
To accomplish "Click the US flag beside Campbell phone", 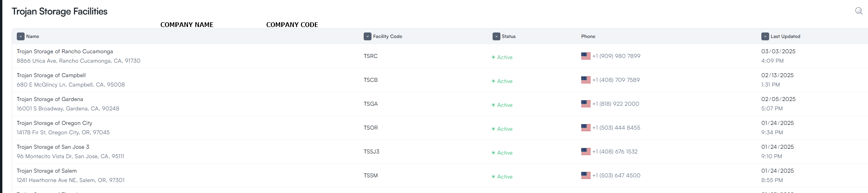I will click(x=586, y=80).
